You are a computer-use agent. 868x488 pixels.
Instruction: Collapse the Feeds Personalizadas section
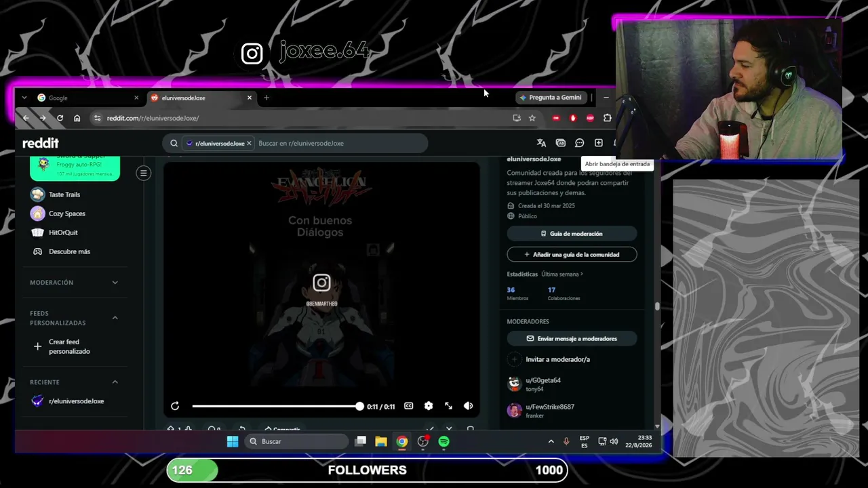tap(75, 318)
